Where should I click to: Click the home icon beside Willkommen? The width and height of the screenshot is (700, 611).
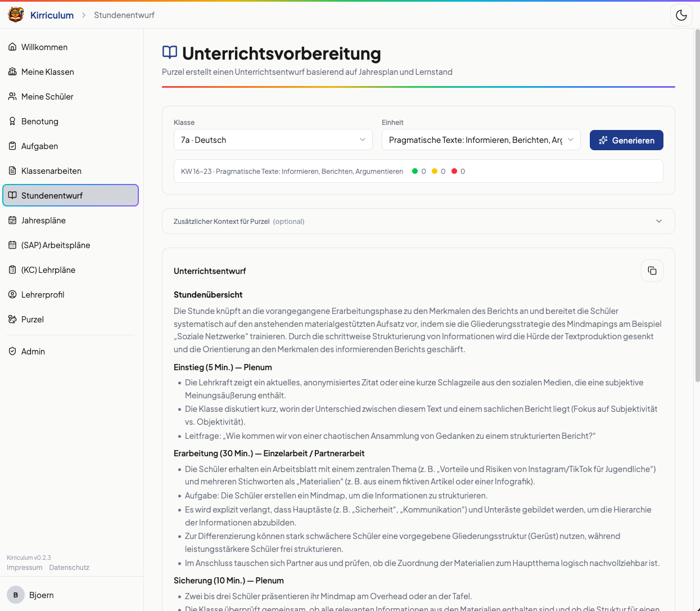(12, 47)
